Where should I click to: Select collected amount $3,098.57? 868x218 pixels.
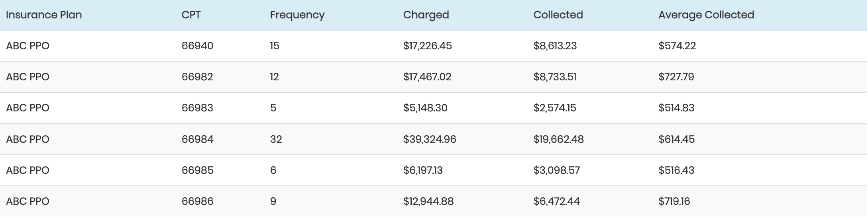coord(556,170)
